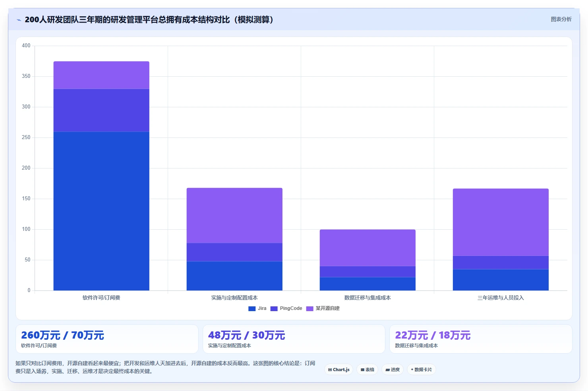588x391 pixels.
Task: Click Jira segment of 数据迁移与集成成本 bar
Action: (367, 284)
